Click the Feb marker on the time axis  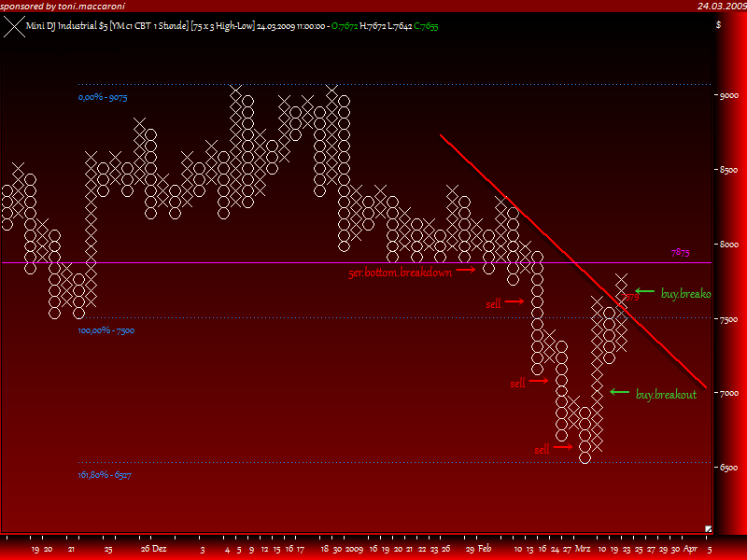(x=485, y=548)
